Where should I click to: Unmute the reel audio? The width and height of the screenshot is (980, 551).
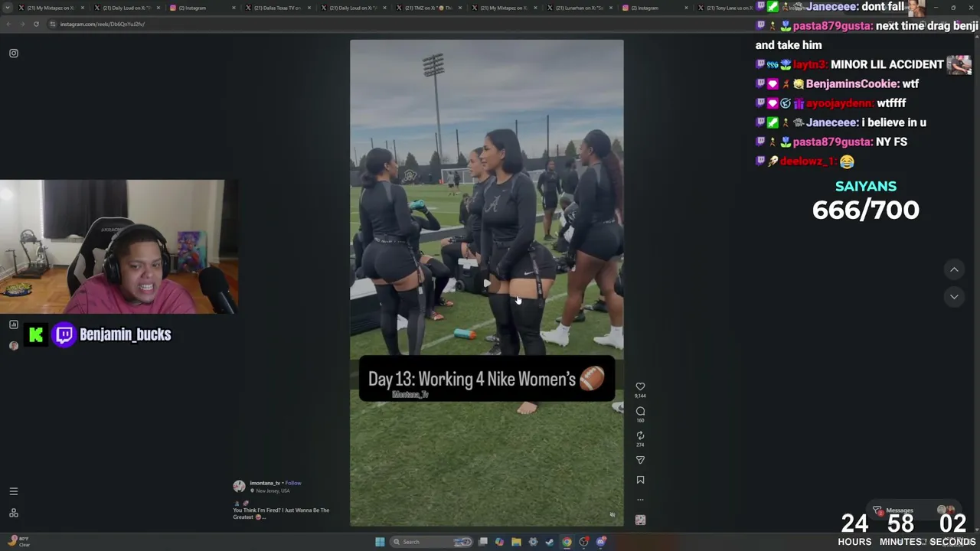(x=612, y=515)
